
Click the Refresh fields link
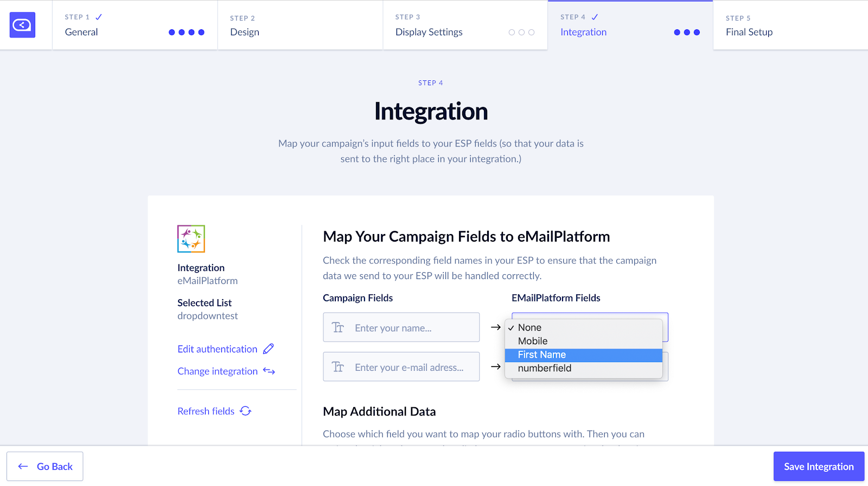click(x=206, y=411)
